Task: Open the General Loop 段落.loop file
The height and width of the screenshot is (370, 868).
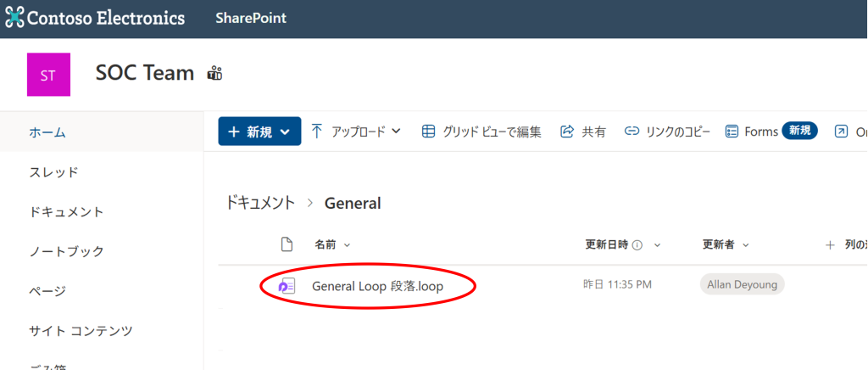Action: click(377, 287)
